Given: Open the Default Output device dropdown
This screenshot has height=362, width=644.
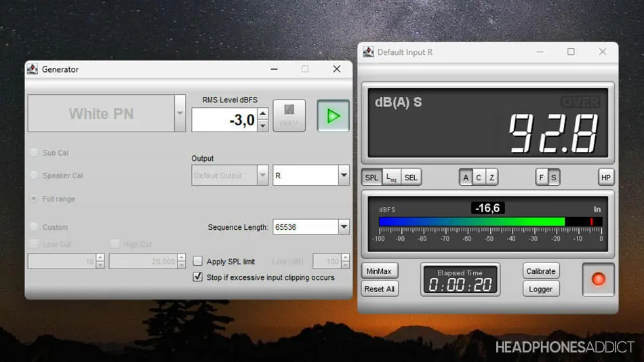Looking at the screenshot, I should [262, 176].
